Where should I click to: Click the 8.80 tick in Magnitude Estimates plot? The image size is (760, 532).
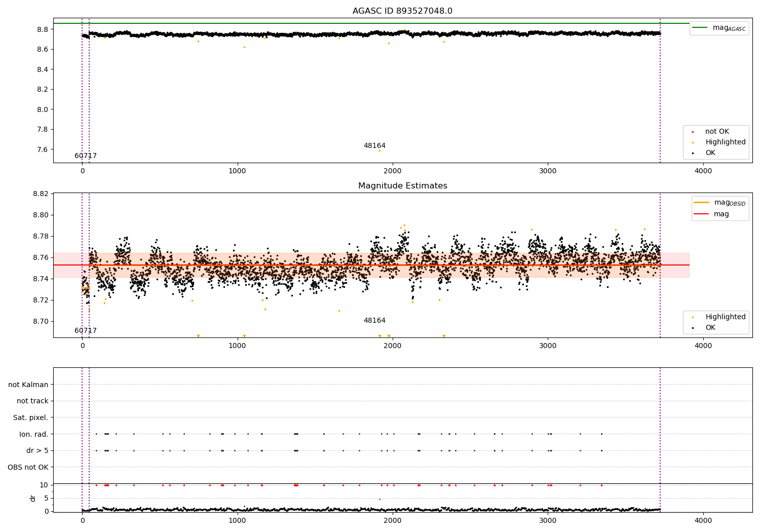coord(41,215)
